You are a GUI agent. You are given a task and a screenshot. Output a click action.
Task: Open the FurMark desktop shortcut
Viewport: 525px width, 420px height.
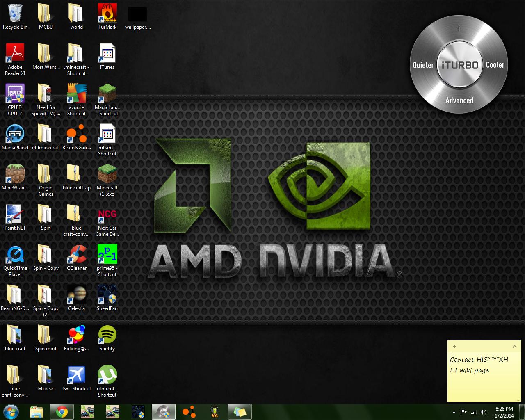107,17
